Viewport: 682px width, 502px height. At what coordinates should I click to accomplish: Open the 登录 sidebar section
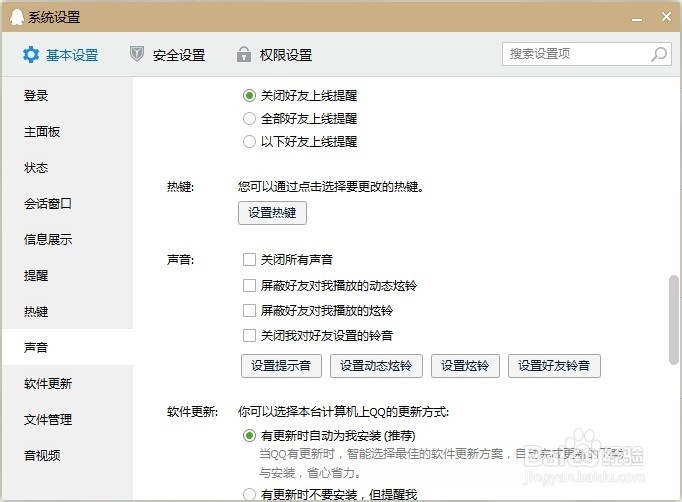(67, 95)
